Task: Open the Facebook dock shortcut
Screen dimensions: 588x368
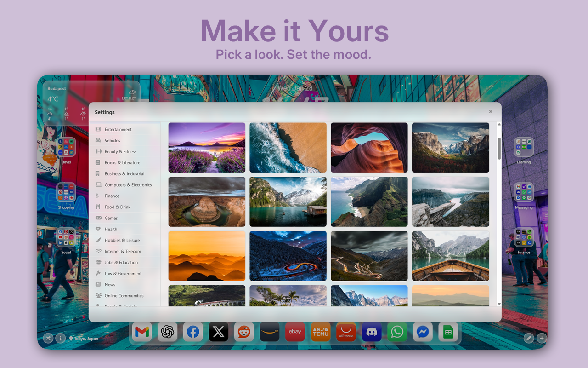Action: 193,332
